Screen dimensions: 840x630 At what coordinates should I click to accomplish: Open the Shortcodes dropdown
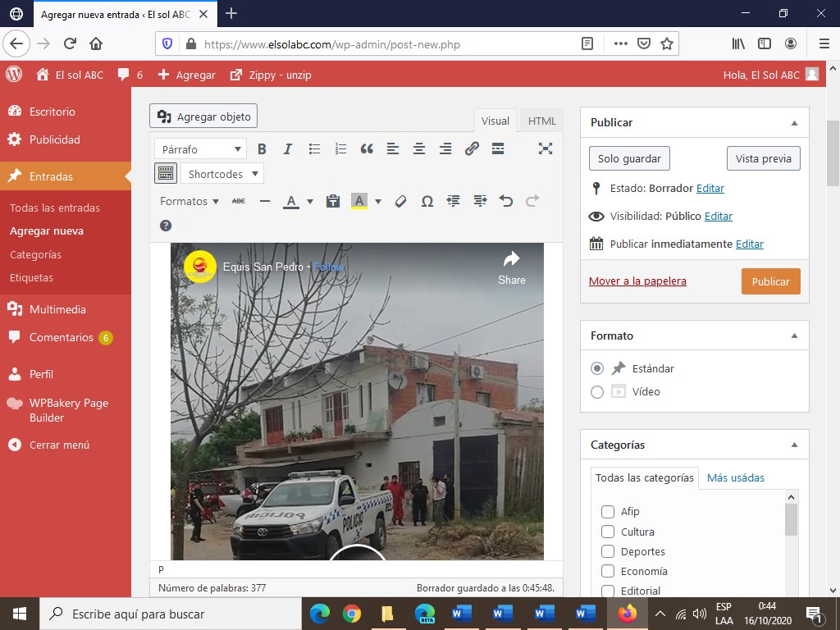tap(222, 174)
